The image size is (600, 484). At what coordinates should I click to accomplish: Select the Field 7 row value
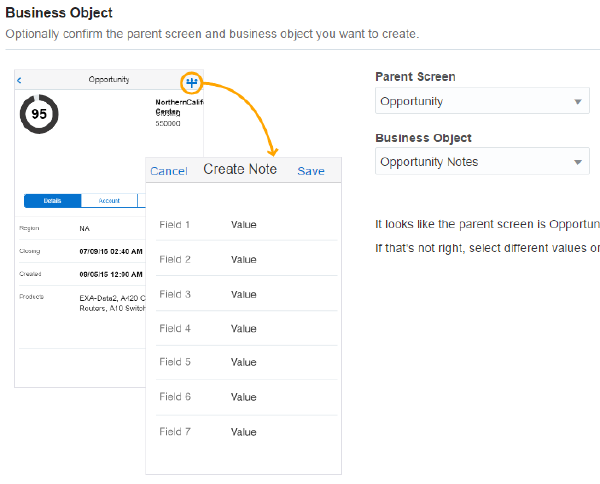coord(244,432)
